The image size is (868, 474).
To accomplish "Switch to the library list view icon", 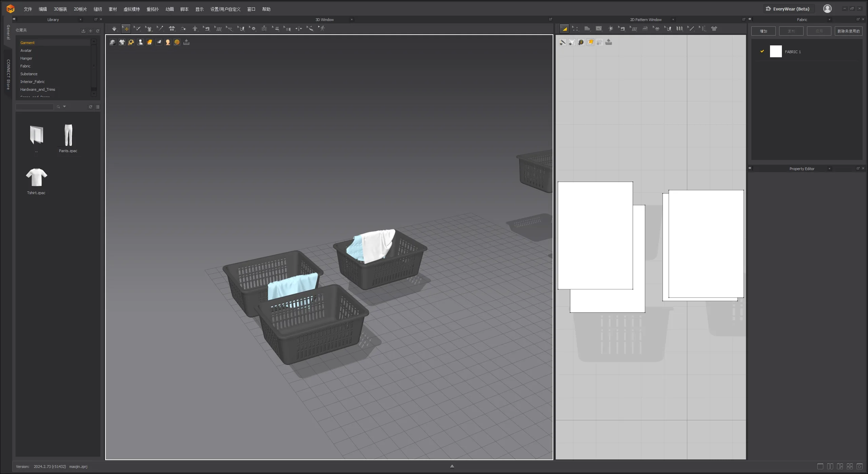I will tap(98, 107).
